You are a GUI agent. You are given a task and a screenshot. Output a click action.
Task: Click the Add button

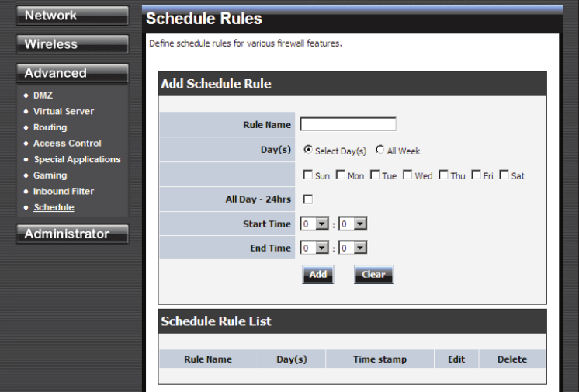coord(318,275)
